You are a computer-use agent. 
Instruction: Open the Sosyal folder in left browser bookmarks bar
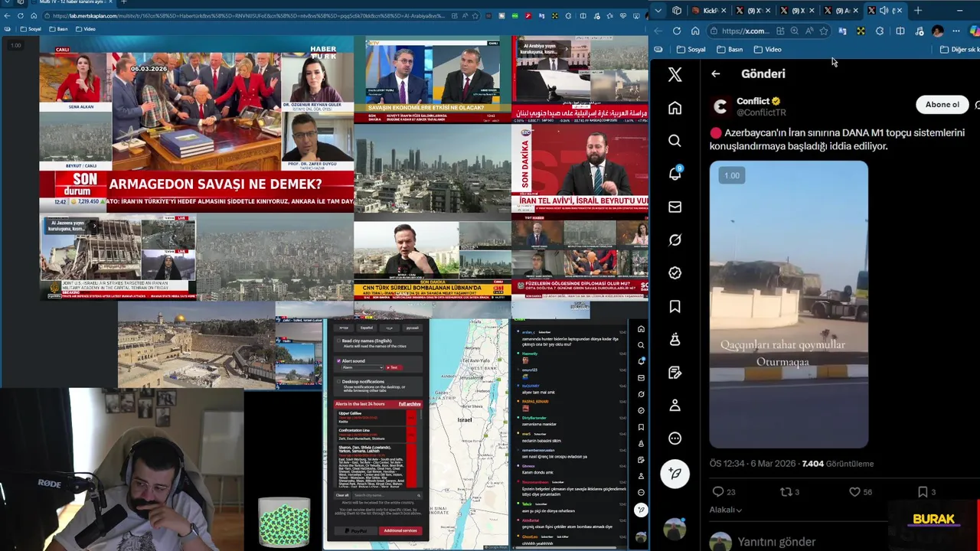pyautogui.click(x=29, y=29)
